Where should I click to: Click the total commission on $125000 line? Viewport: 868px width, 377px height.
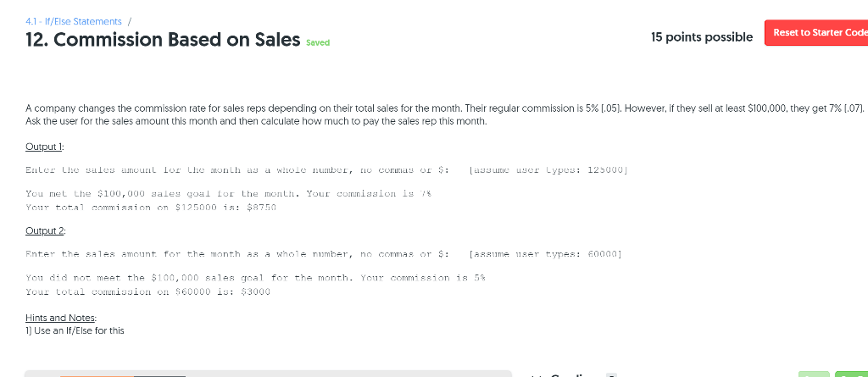pyautogui.click(x=152, y=207)
